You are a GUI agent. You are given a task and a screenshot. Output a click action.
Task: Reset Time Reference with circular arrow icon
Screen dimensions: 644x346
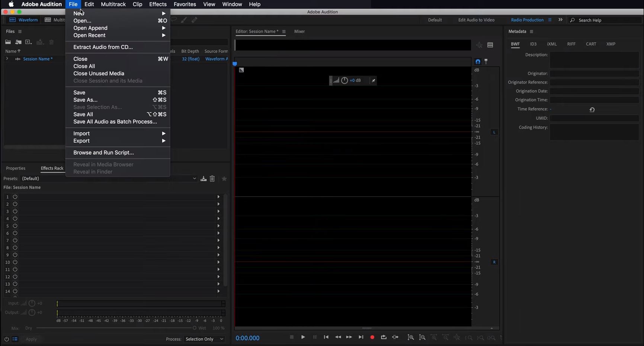tap(592, 109)
